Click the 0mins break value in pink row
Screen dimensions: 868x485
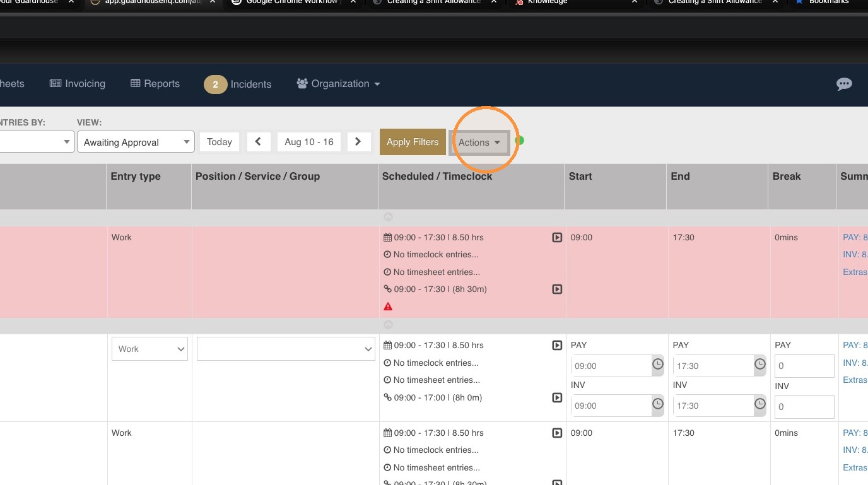click(786, 238)
